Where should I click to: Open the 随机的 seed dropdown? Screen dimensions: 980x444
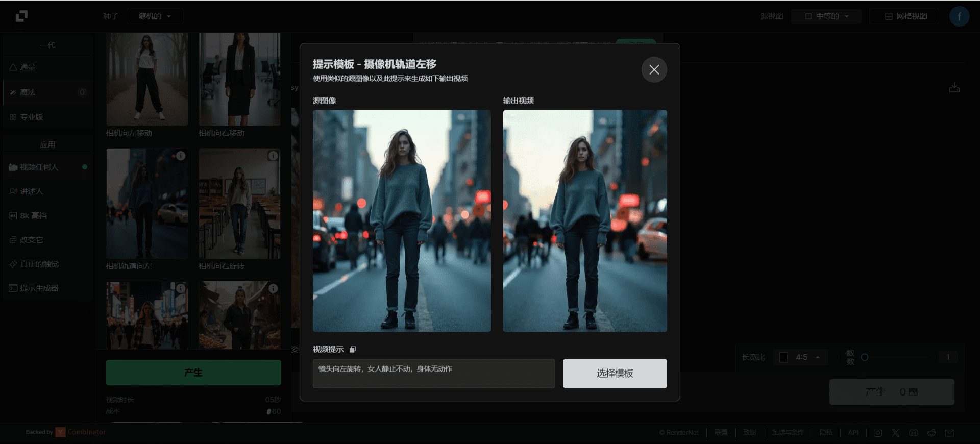(x=155, y=16)
